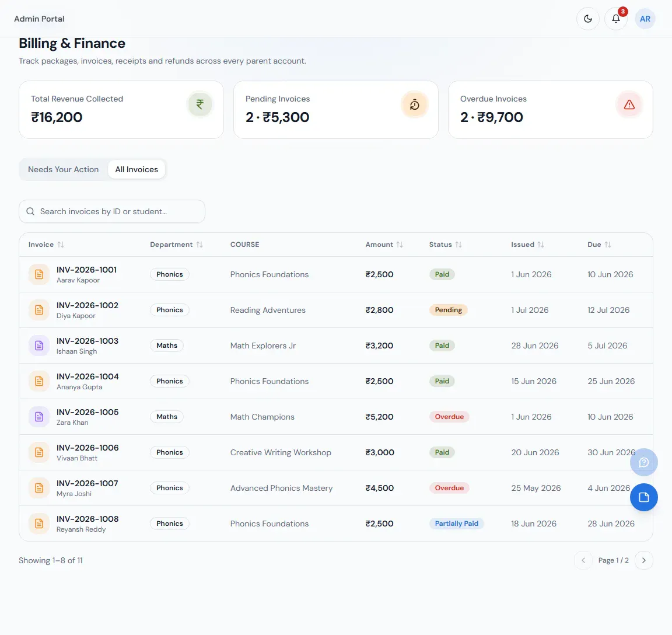The image size is (672, 635).
Task: Click the Paid status of Aarav Kapoor's invoice
Action: point(442,274)
